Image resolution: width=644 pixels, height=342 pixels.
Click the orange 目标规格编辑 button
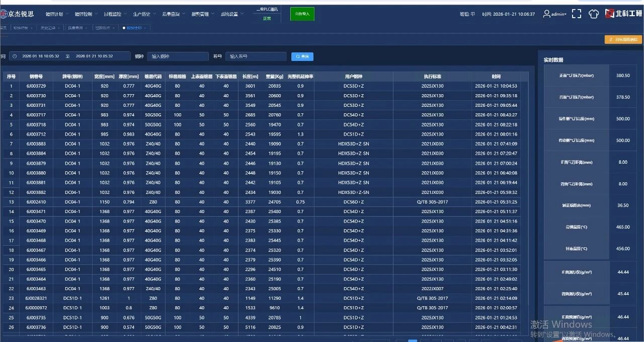click(x=623, y=39)
